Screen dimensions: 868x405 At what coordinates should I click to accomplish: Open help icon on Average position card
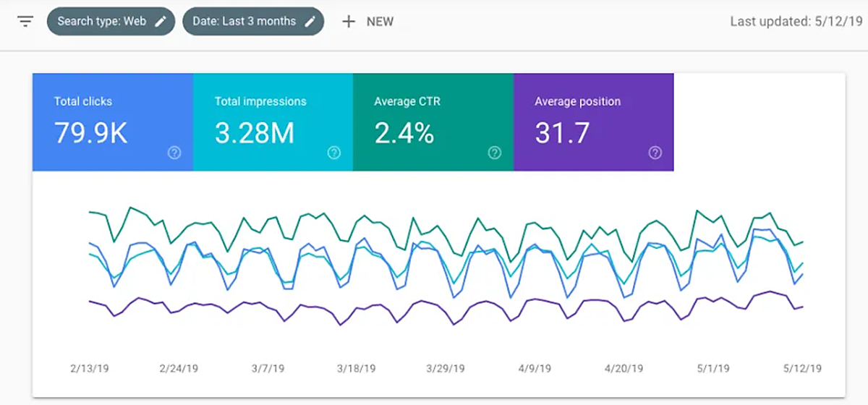click(655, 153)
